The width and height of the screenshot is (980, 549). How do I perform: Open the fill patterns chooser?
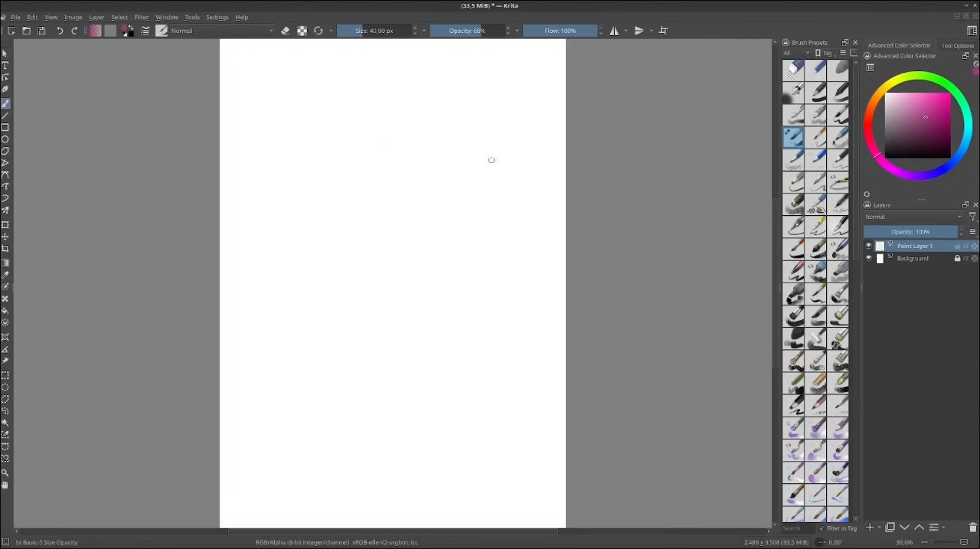click(x=110, y=31)
